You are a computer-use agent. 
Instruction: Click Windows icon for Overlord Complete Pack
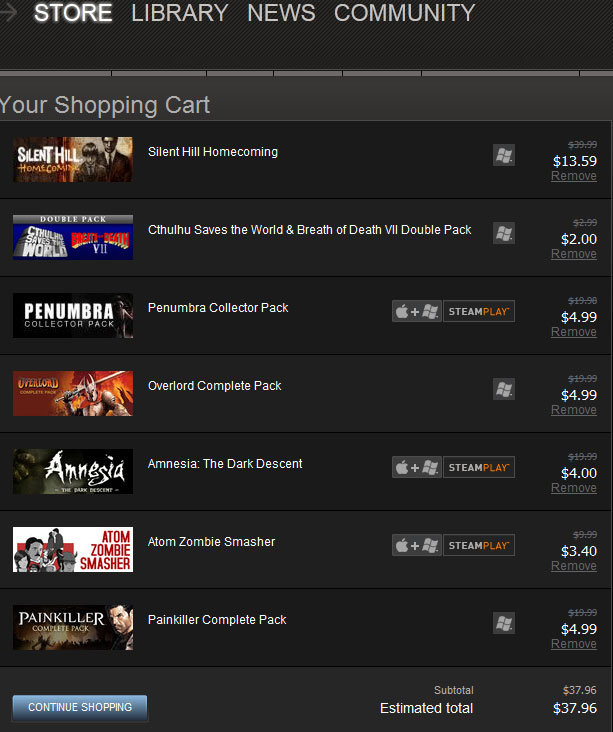504,389
